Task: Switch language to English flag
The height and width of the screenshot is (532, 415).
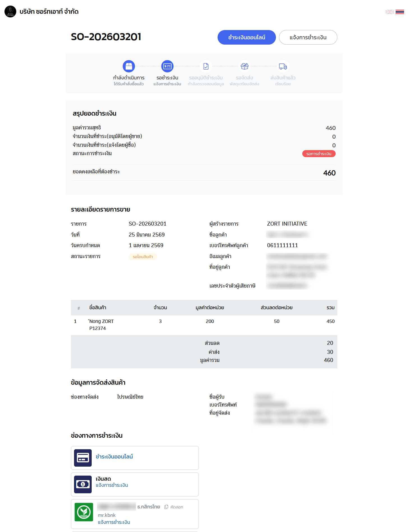Action: (389, 12)
